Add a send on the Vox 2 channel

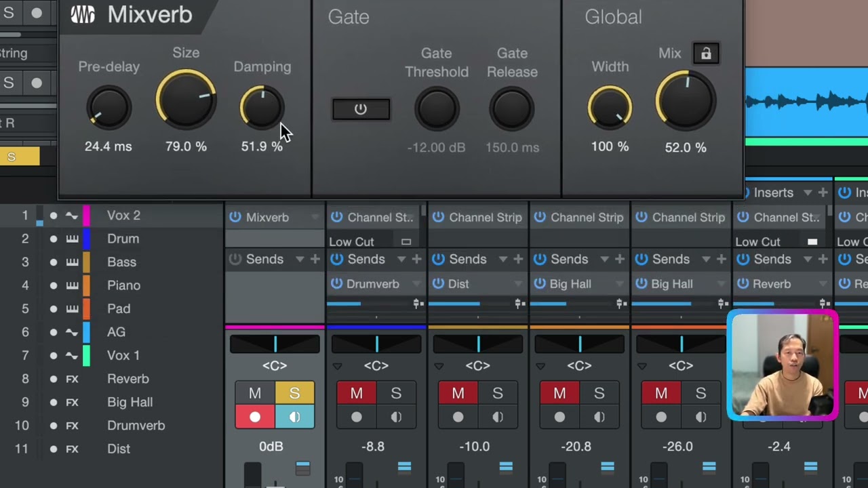click(x=315, y=260)
